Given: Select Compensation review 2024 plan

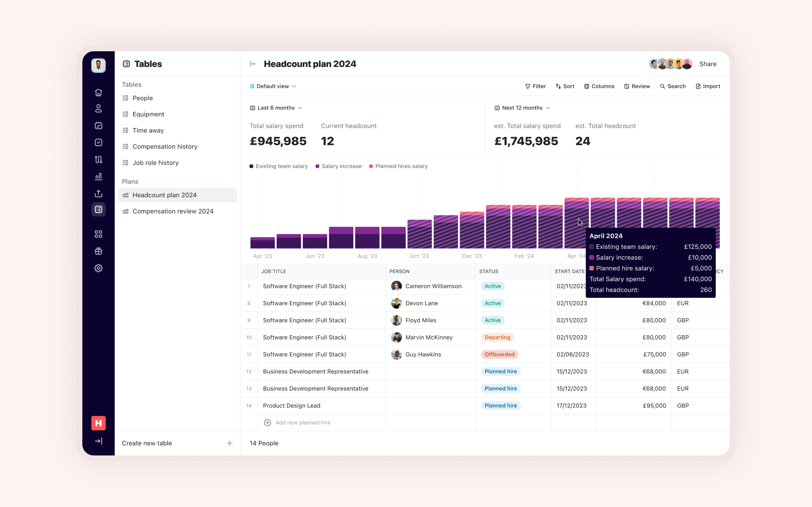Looking at the screenshot, I should [x=173, y=211].
